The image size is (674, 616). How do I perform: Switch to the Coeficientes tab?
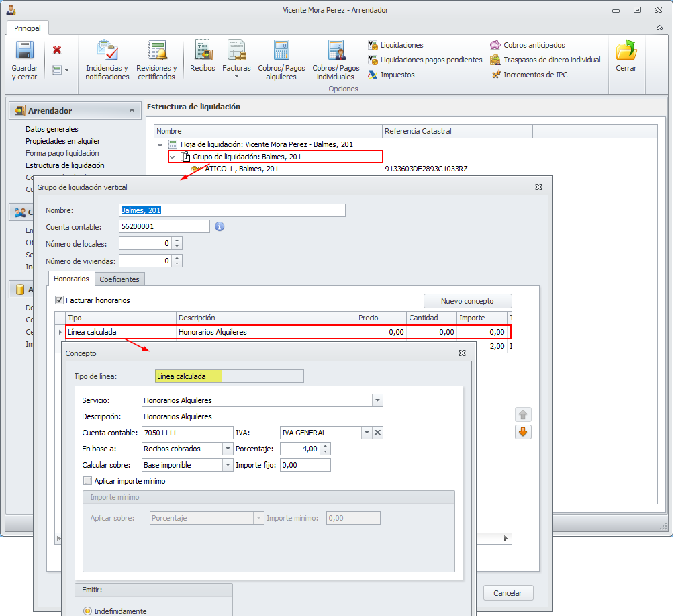[119, 279]
